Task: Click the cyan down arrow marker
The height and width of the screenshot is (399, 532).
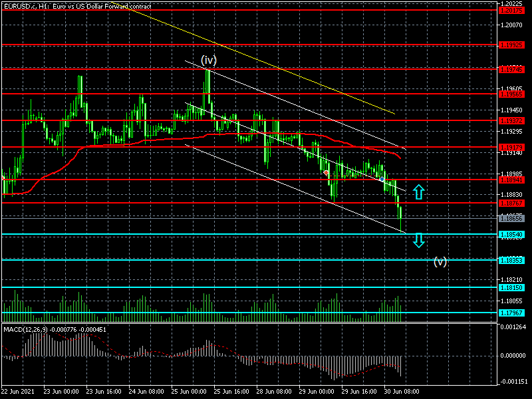Action: pyautogui.click(x=418, y=240)
